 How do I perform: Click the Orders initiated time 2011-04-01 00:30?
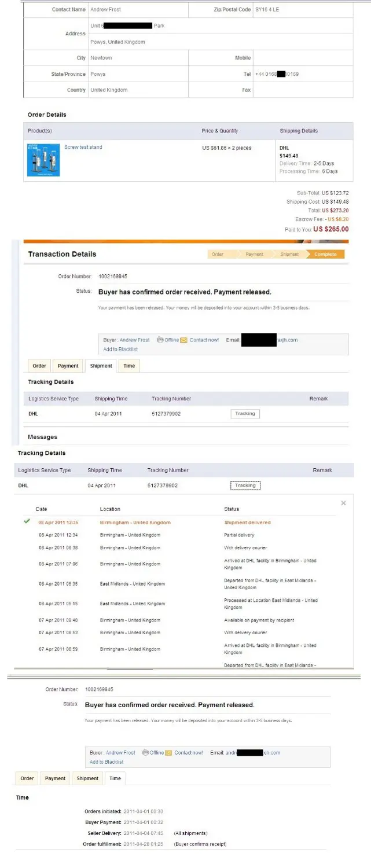tap(143, 812)
